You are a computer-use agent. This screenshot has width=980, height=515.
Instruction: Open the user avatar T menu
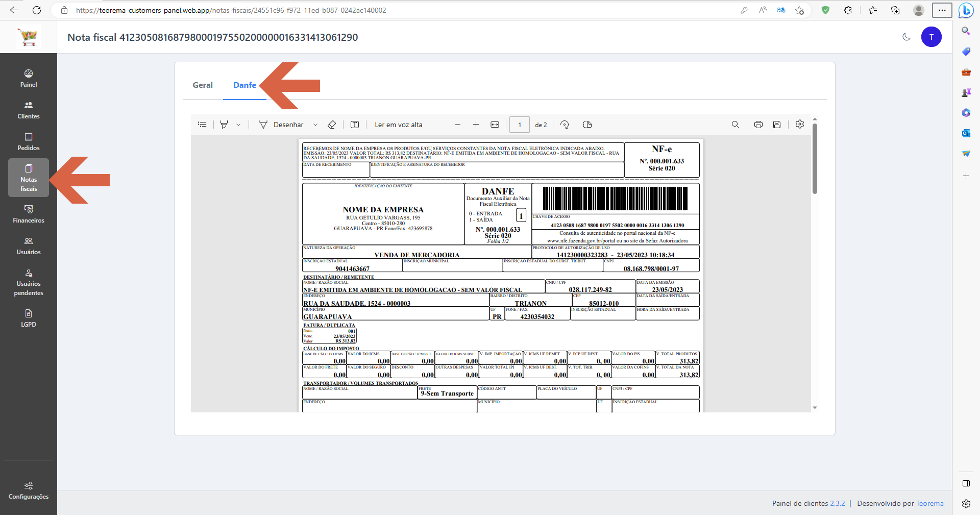coord(932,37)
